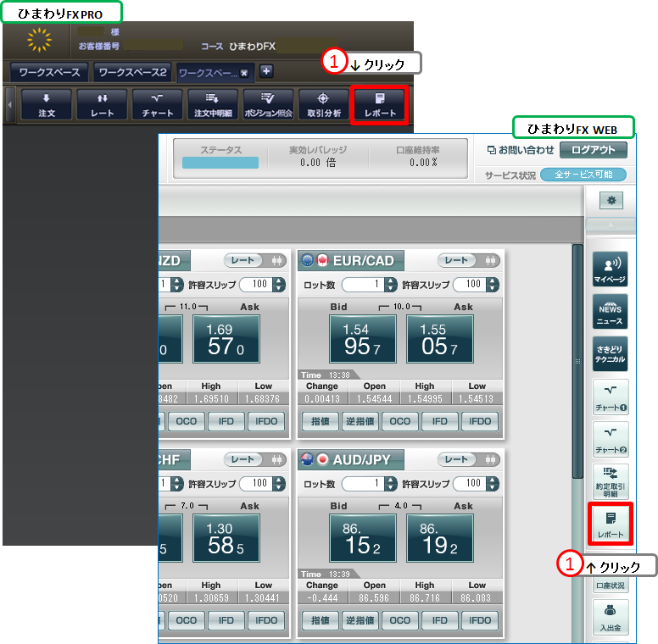Click the AUD/JPY currency pair header
The image size is (658, 644).
351,459
